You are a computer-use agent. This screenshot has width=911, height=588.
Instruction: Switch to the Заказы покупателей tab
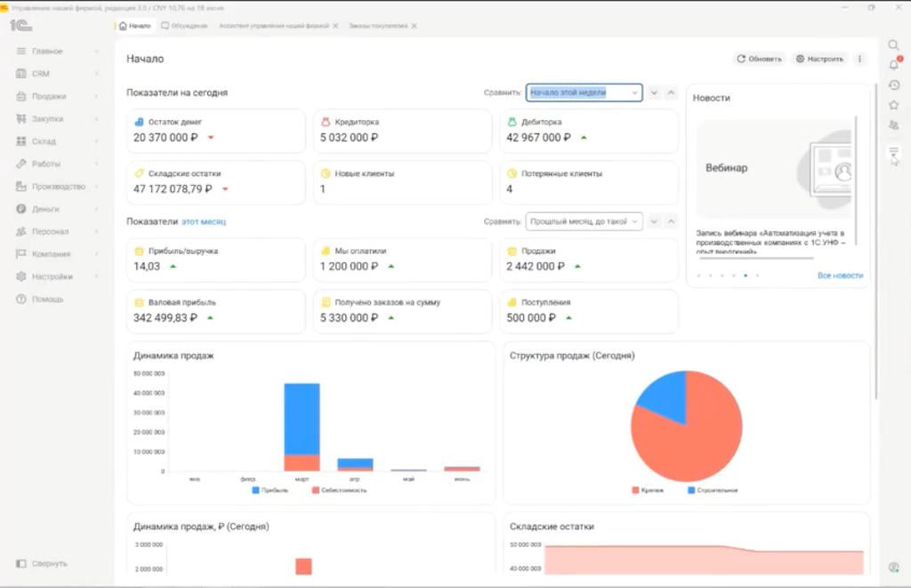tap(377, 26)
